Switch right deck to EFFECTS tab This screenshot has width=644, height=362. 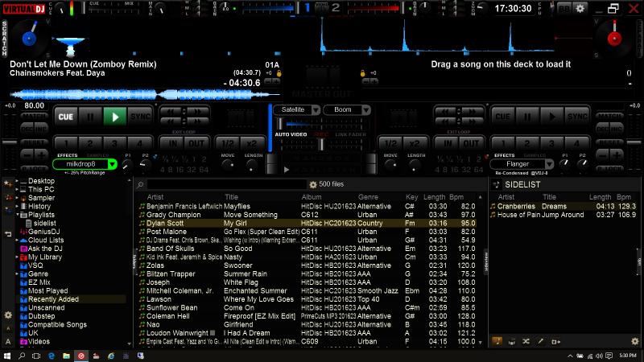(505, 155)
